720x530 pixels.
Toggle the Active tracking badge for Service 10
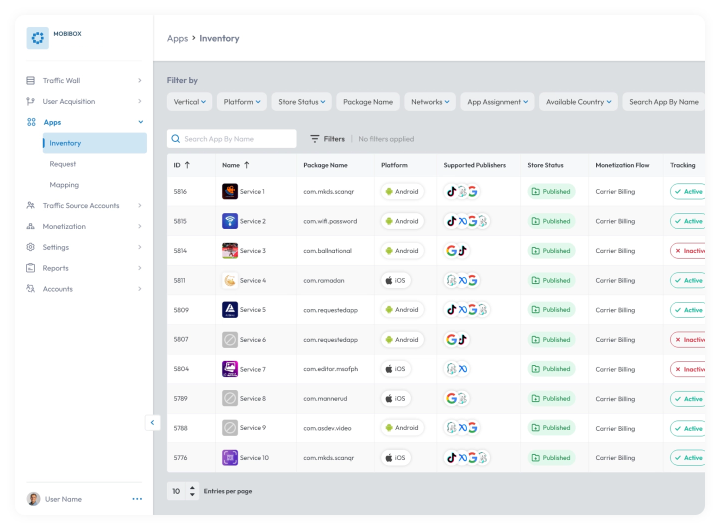pos(687,457)
